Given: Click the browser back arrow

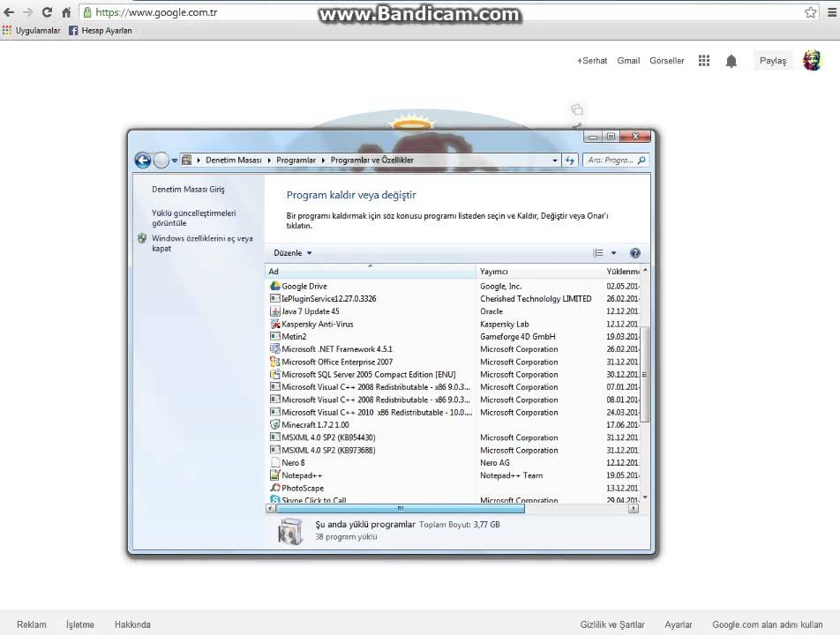Looking at the screenshot, I should (x=9, y=11).
